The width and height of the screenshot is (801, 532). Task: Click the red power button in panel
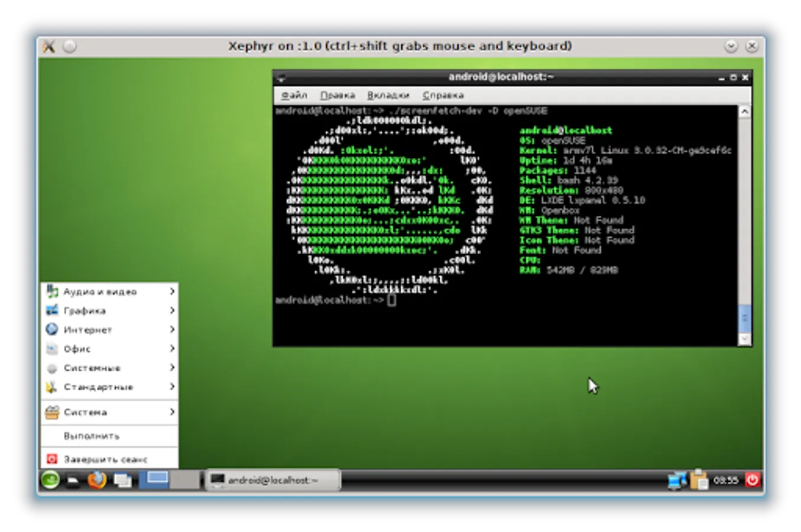tap(753, 479)
